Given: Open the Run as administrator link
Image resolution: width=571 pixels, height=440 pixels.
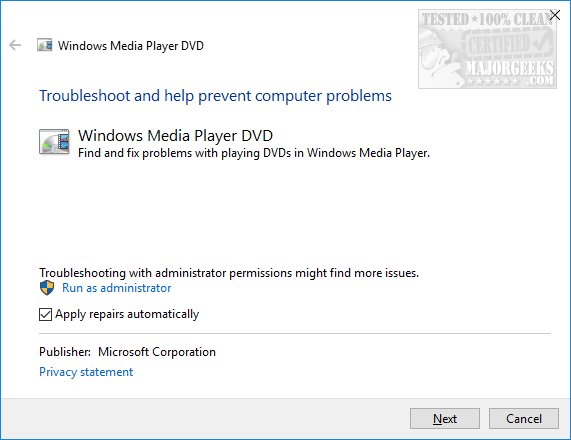Looking at the screenshot, I should click(117, 288).
